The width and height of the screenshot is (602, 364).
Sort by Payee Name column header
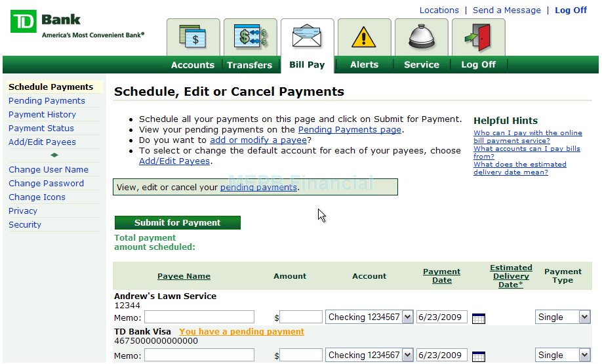click(184, 276)
